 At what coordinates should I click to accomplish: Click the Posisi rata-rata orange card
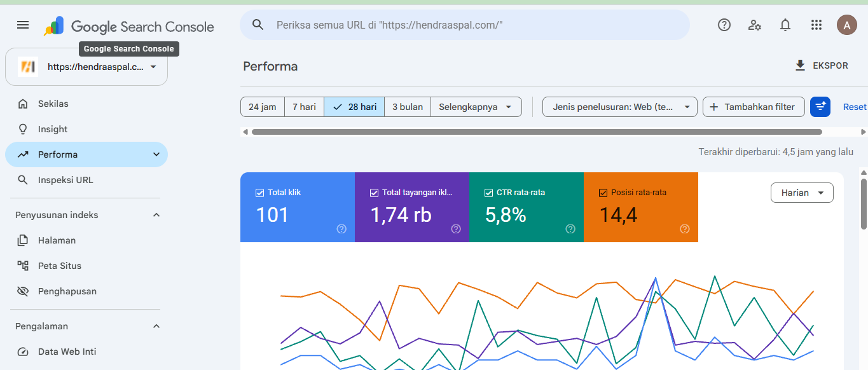[x=641, y=207]
